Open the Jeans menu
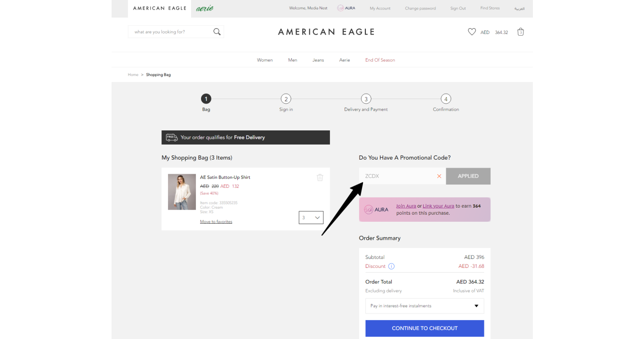The image size is (644, 339). click(318, 60)
